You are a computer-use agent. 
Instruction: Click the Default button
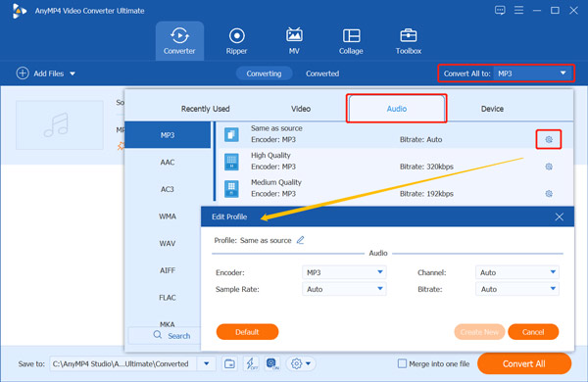coord(247,332)
